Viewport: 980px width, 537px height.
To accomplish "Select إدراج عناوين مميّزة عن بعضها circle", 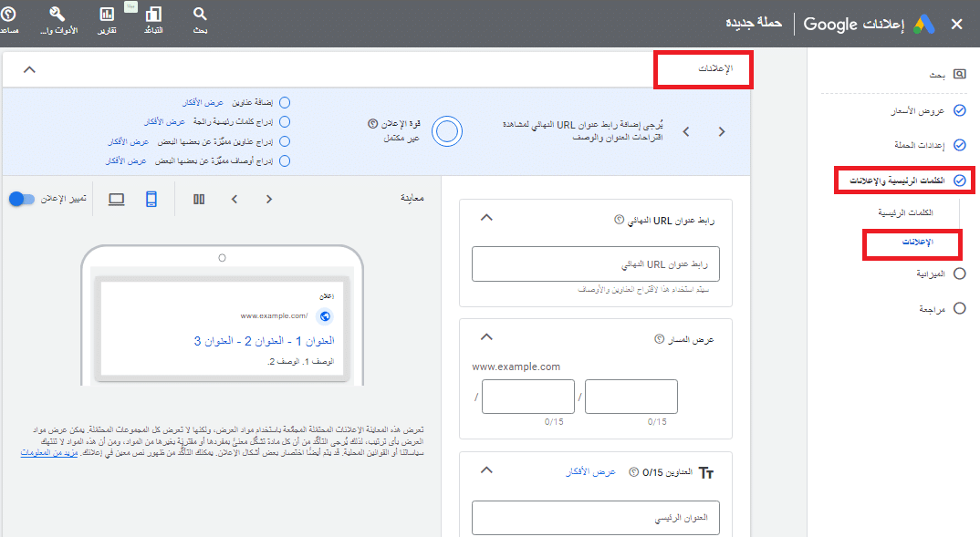I will point(285,141).
